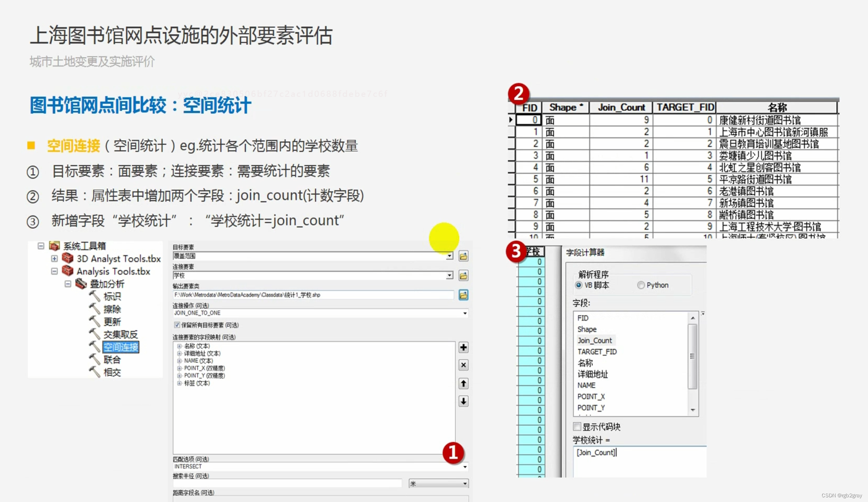868x502 pixels.
Task: Browse for the 连接要素 join features folder
Action: 463,276
